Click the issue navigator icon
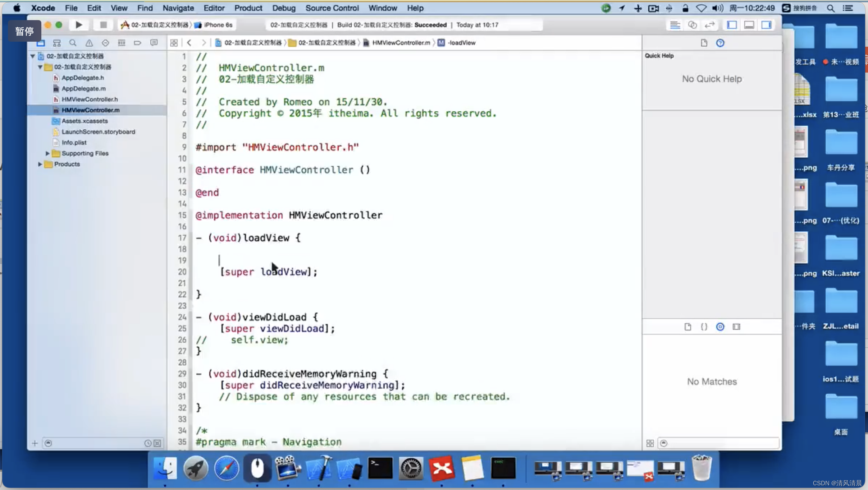 [88, 42]
